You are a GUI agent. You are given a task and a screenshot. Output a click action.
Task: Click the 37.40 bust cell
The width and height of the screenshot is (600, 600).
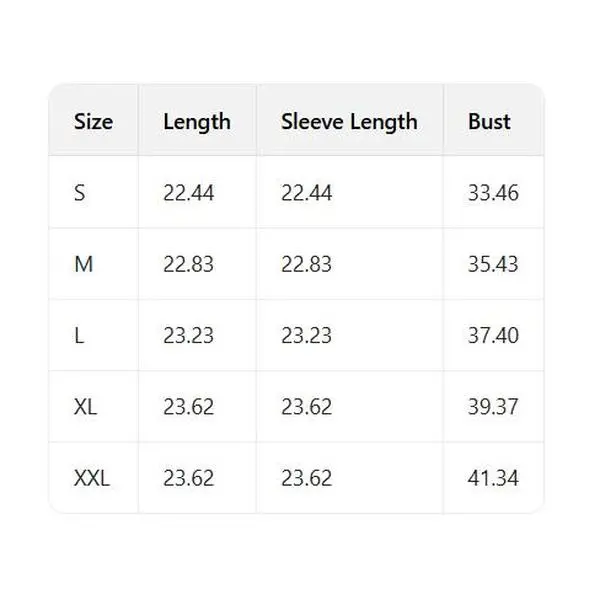tap(493, 336)
